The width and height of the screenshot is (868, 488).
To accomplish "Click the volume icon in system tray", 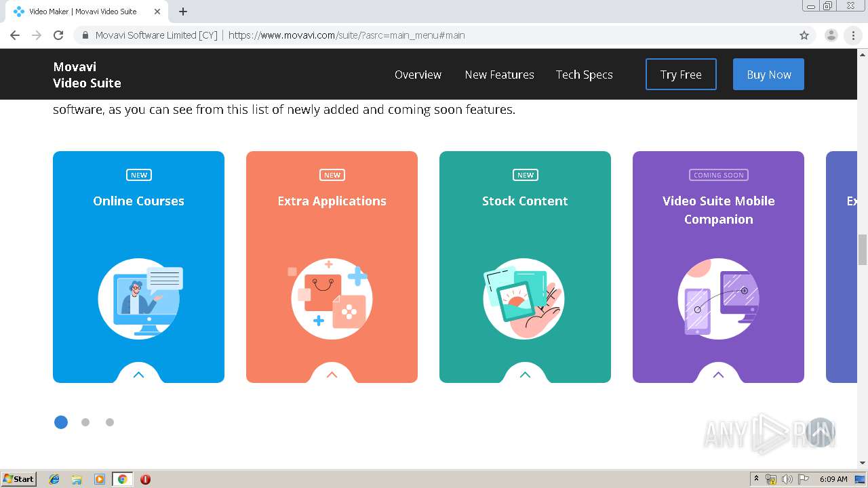I will (x=787, y=479).
